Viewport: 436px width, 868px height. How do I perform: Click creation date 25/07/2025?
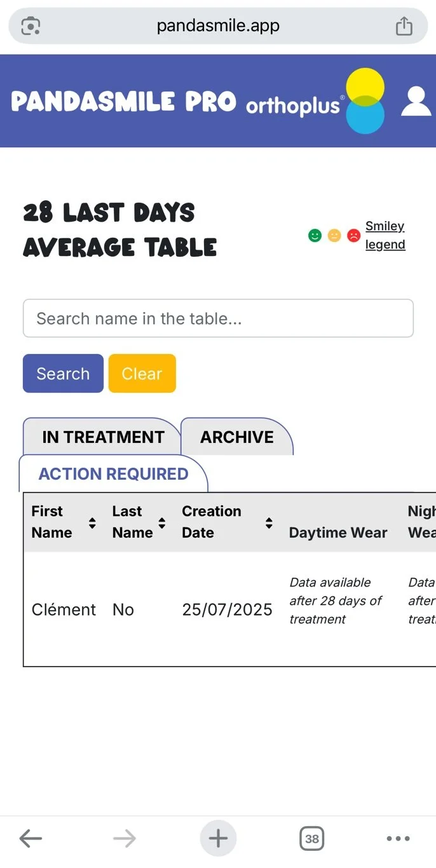point(227,610)
